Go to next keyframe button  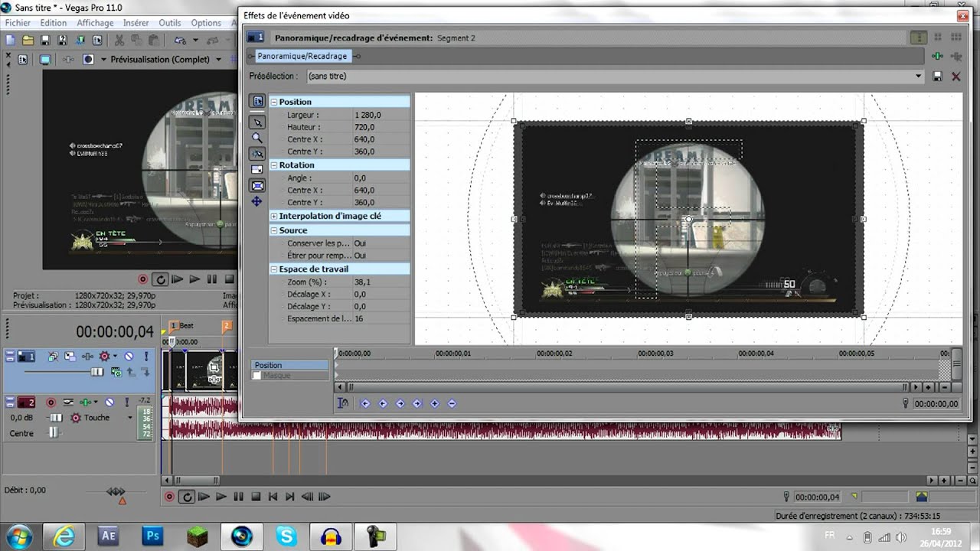click(x=400, y=403)
